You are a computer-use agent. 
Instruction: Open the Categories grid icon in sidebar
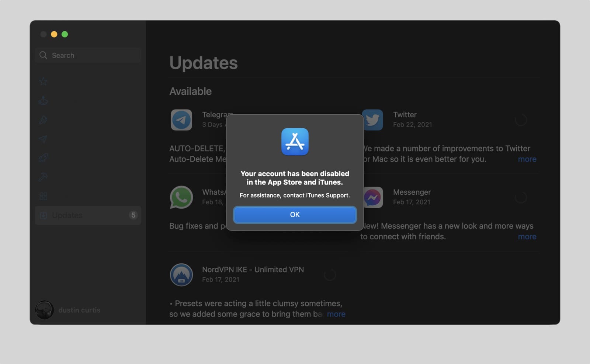coord(43,196)
